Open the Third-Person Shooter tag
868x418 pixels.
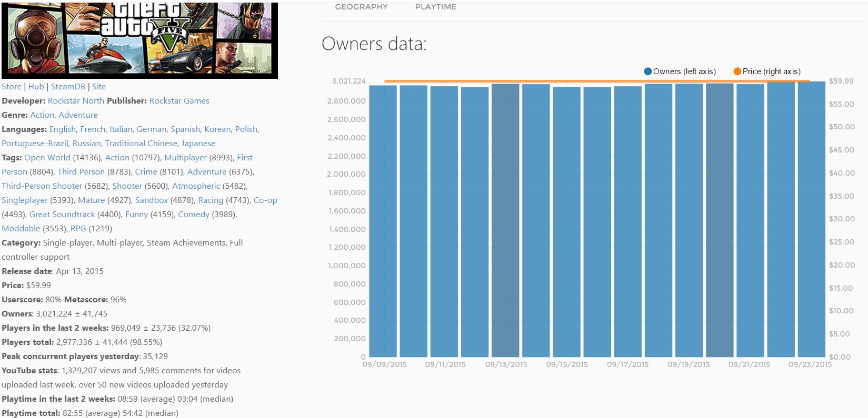click(x=42, y=186)
